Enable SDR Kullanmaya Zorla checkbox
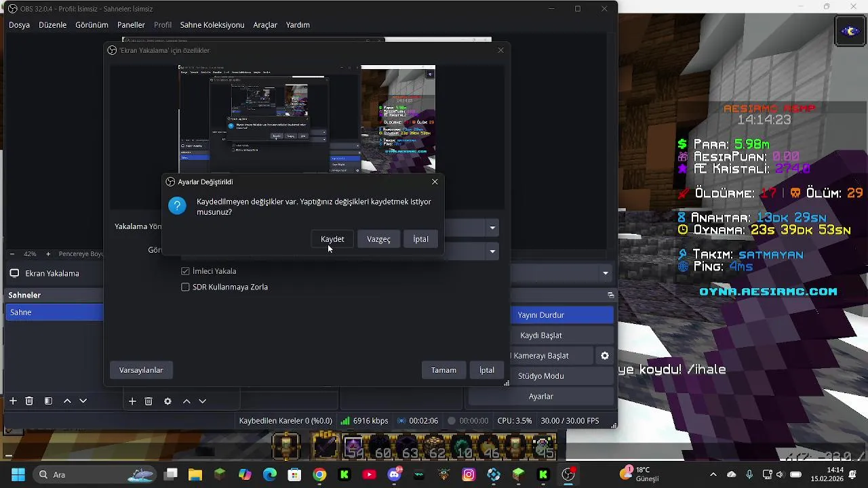 coord(185,287)
